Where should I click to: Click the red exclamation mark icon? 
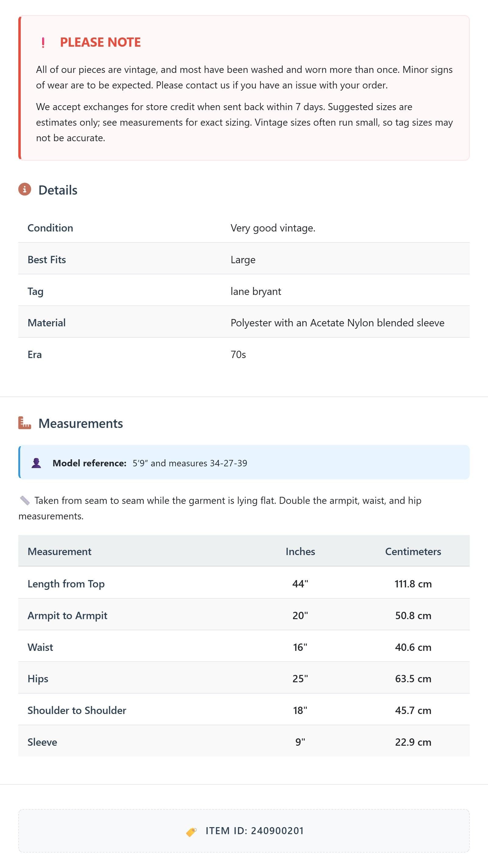point(43,42)
